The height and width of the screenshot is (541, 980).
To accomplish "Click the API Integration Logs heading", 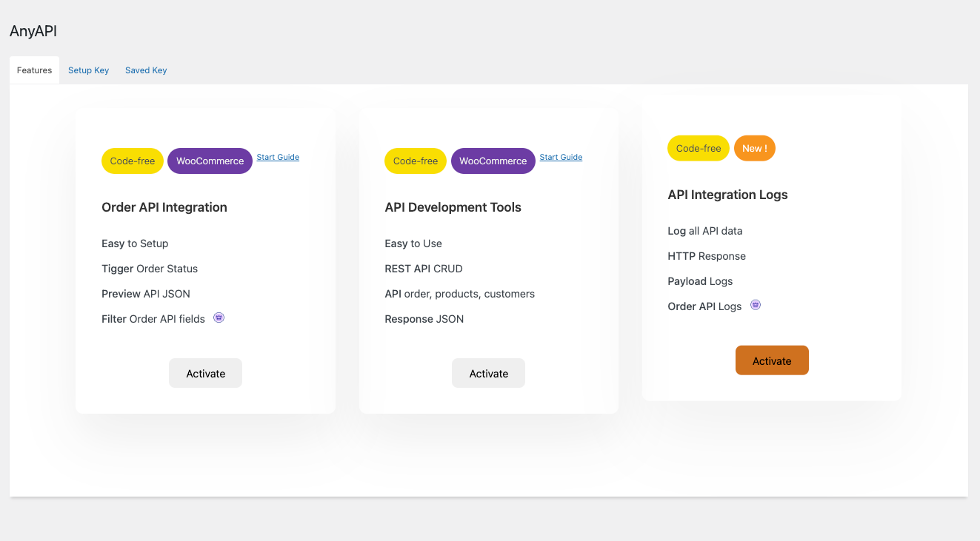I will pos(727,195).
